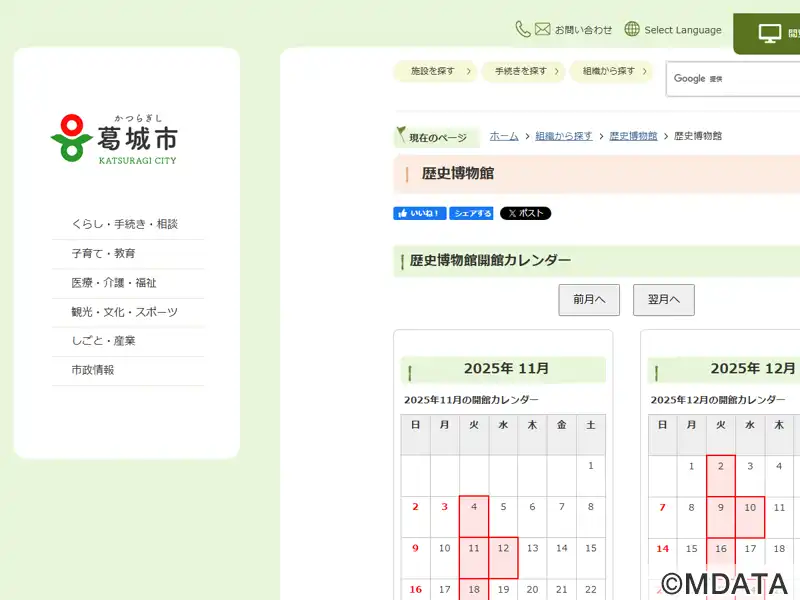Click November 土 weekday column header
This screenshot has width=800, height=600.
pos(591,434)
